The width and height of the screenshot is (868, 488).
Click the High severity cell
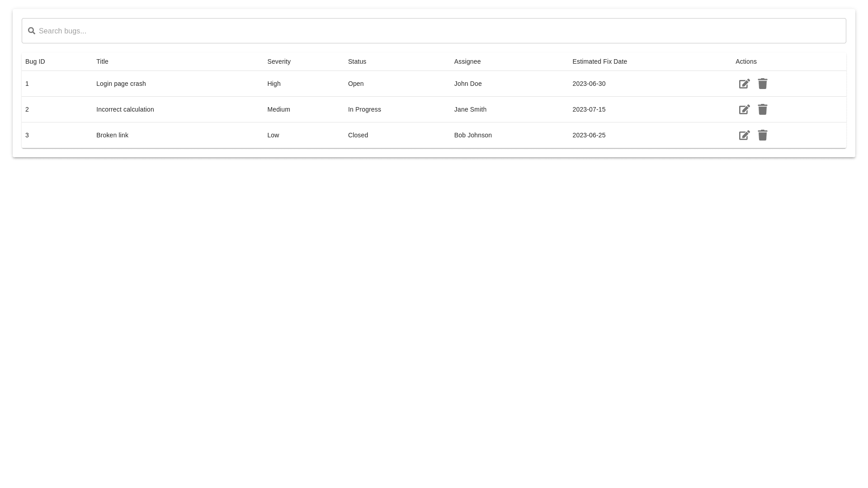pyautogui.click(x=274, y=84)
